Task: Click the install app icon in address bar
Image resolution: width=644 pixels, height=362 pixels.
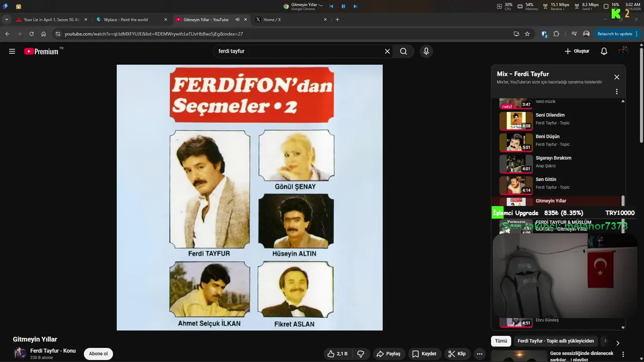Action: [x=516, y=34]
